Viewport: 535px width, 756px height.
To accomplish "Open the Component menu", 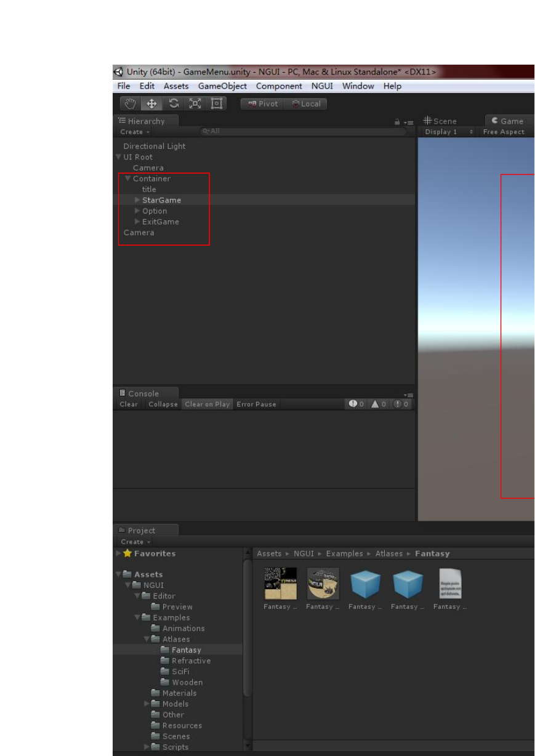I will 279,86.
